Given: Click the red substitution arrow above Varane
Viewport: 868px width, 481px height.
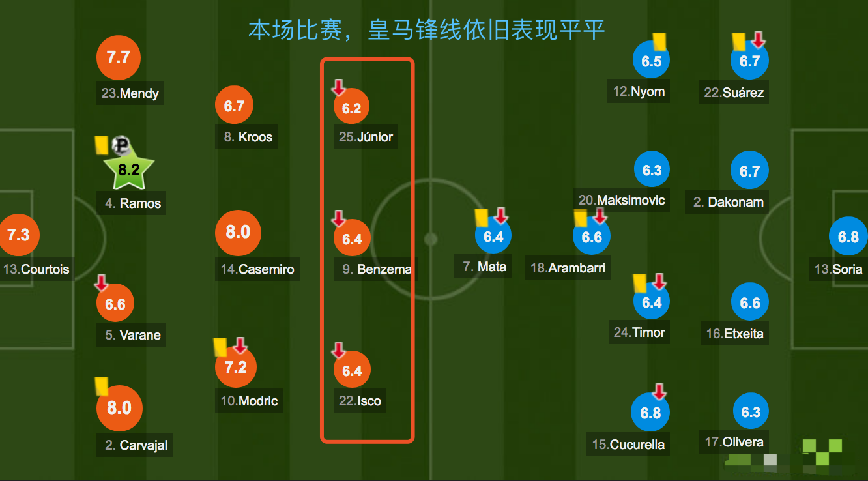Looking at the screenshot, I should [x=102, y=284].
